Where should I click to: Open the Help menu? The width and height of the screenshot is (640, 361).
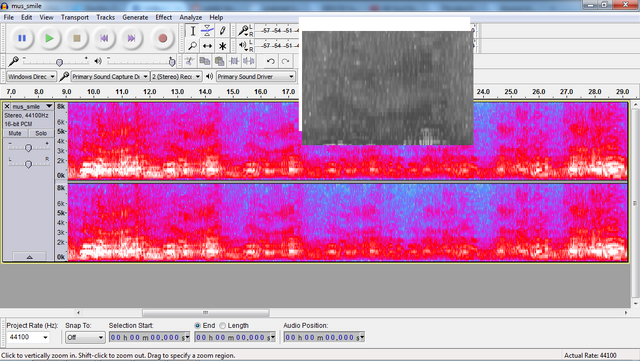click(216, 17)
